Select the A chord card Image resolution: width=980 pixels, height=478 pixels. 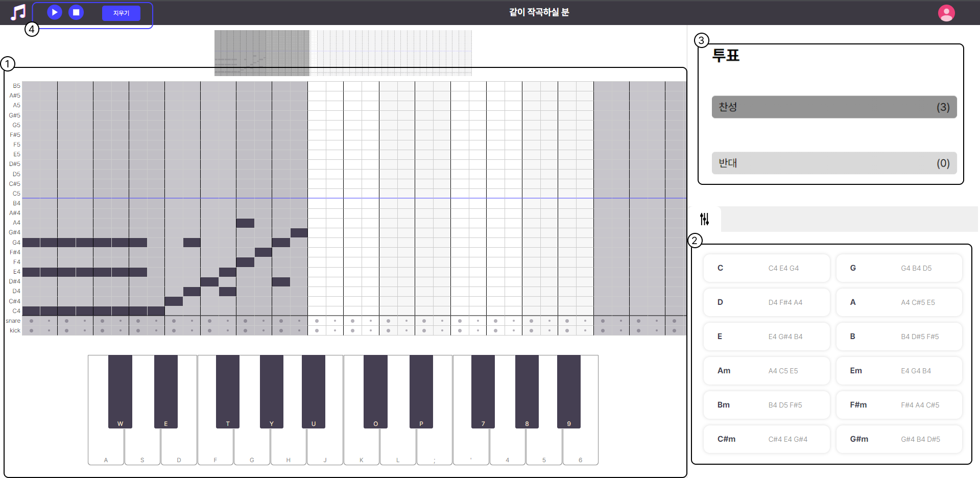point(899,302)
